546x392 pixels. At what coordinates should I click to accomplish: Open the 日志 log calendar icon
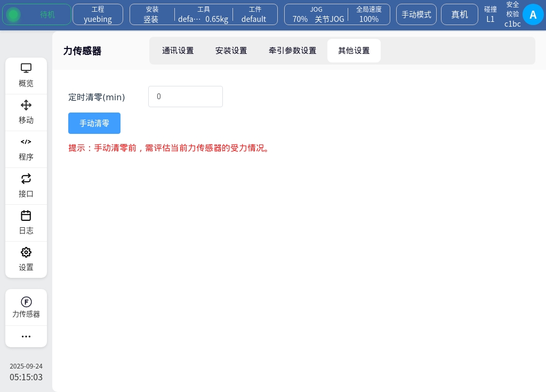26,215
